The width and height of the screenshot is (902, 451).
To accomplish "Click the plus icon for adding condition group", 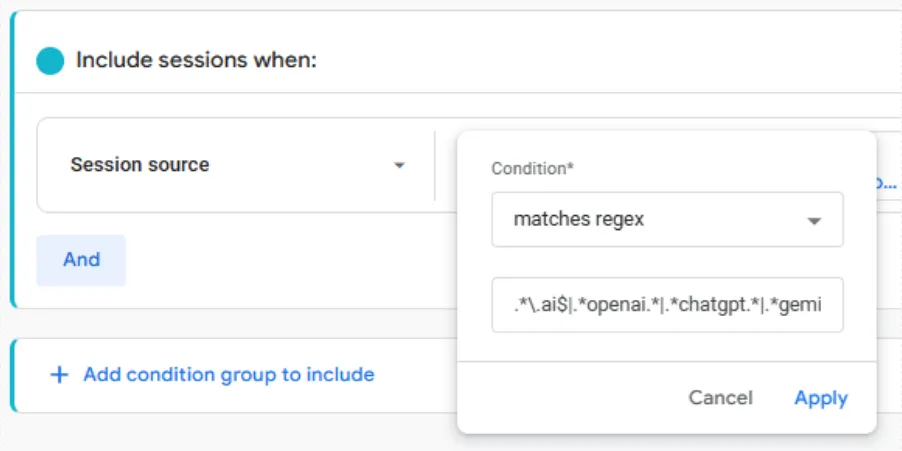I will tap(60, 375).
